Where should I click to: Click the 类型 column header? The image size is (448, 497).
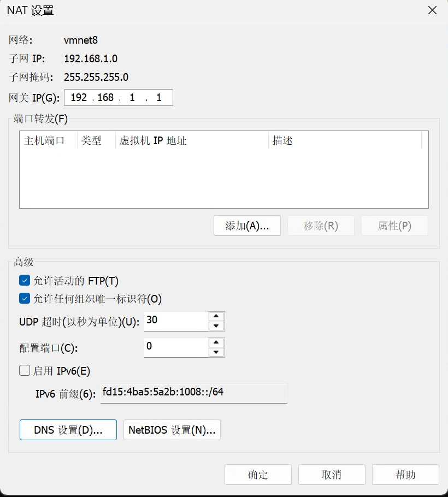coord(96,140)
